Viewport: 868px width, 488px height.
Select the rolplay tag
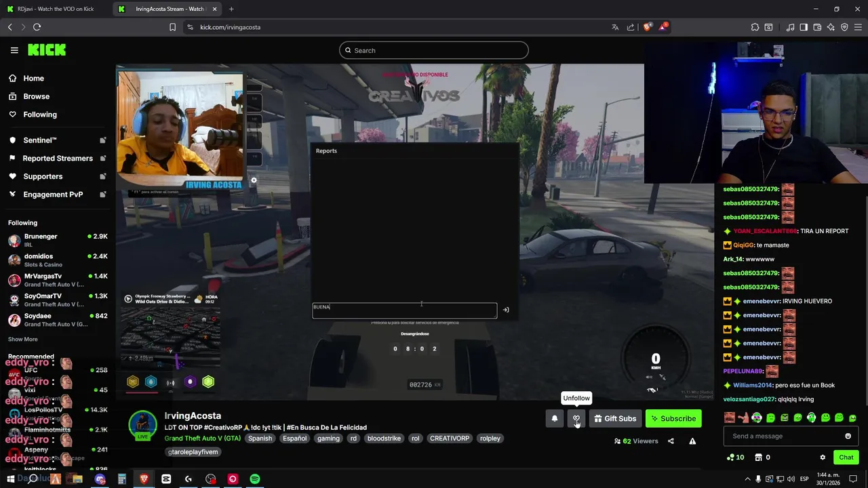(490, 439)
